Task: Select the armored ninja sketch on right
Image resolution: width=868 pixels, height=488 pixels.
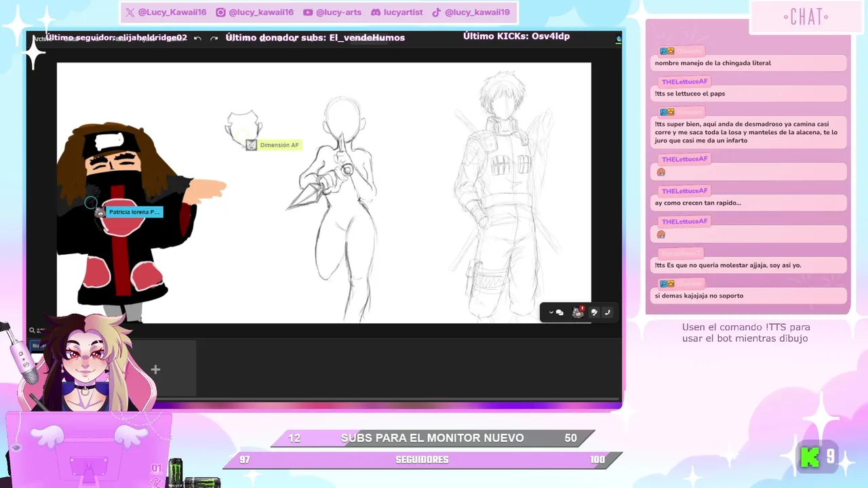Action: 505,195
